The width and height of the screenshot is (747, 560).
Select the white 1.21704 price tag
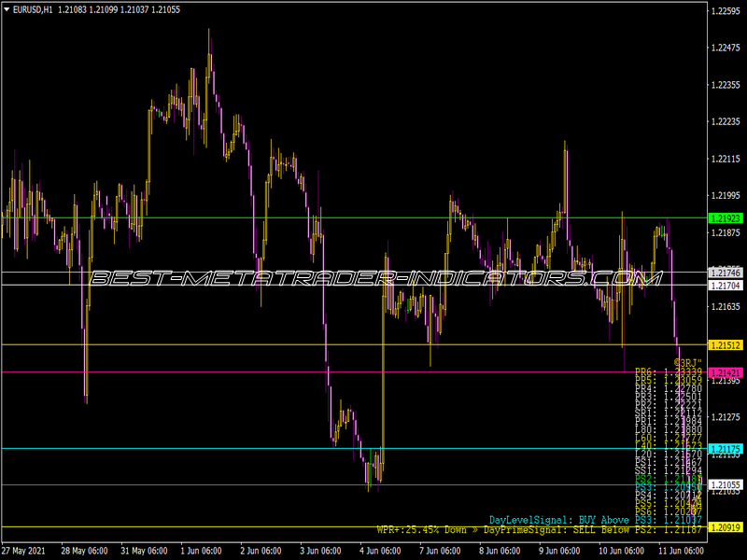[726, 286]
